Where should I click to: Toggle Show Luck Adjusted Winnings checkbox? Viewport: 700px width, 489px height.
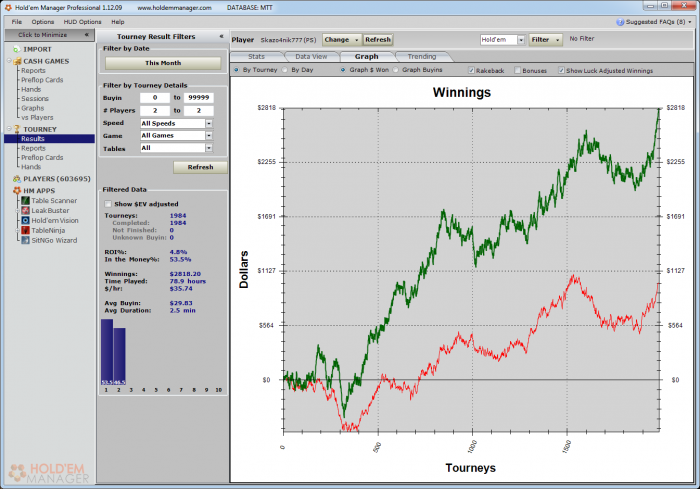point(561,71)
